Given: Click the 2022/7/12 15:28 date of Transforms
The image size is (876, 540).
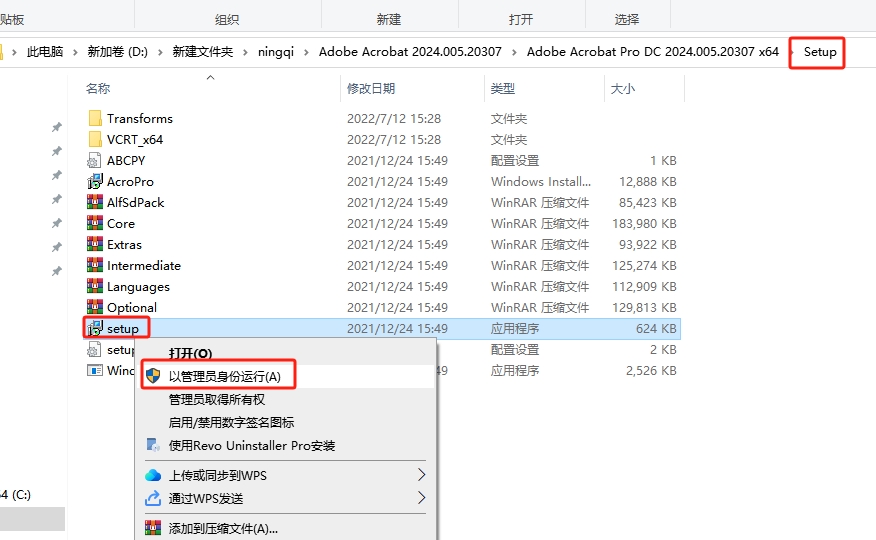Looking at the screenshot, I should coord(394,118).
